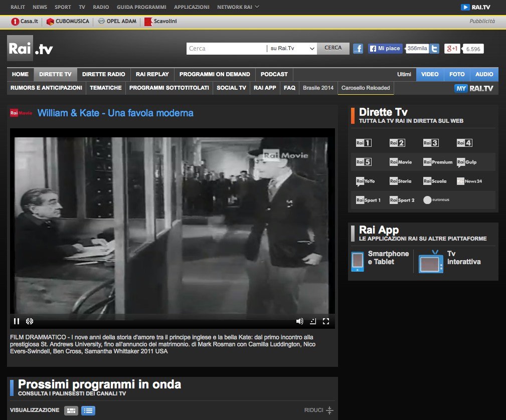This screenshot has width=506, height=420.
Task: Open the Dirette TV tab
Action: [56, 75]
